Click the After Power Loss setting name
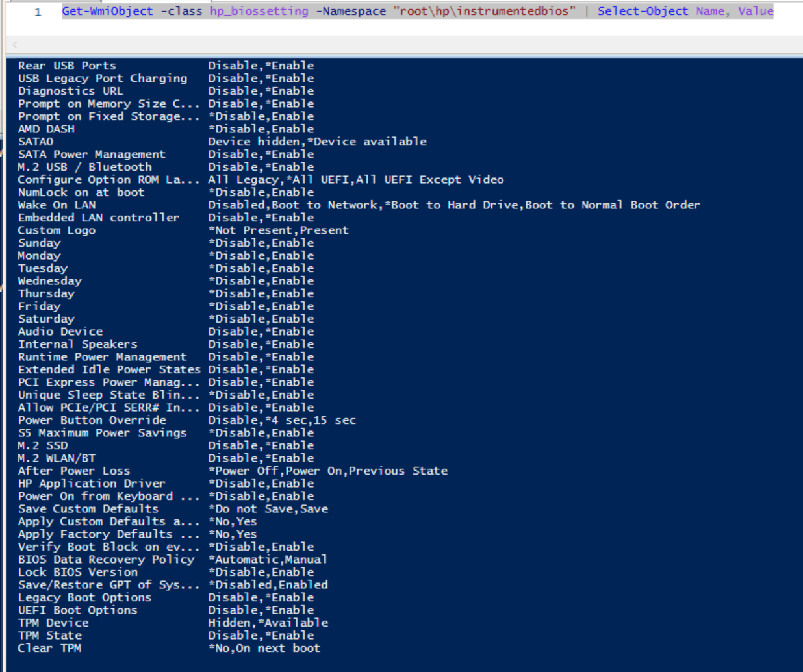Screen dimensions: 803x672 (73, 471)
